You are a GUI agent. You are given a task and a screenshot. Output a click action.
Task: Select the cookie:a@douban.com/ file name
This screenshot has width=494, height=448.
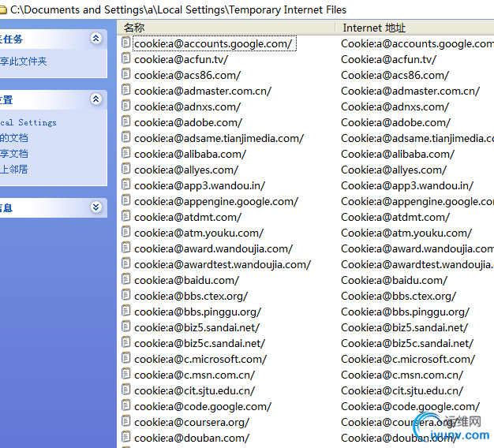[192, 438]
